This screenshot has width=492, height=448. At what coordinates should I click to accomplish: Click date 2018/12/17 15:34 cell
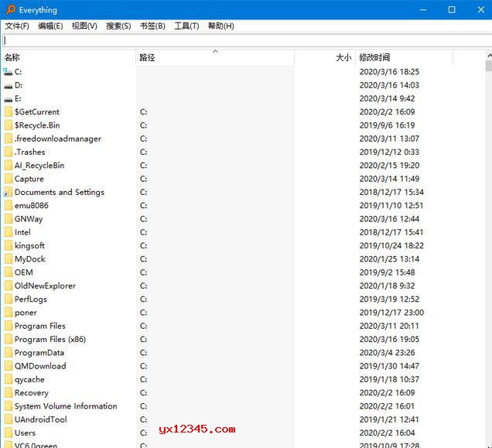tap(391, 192)
